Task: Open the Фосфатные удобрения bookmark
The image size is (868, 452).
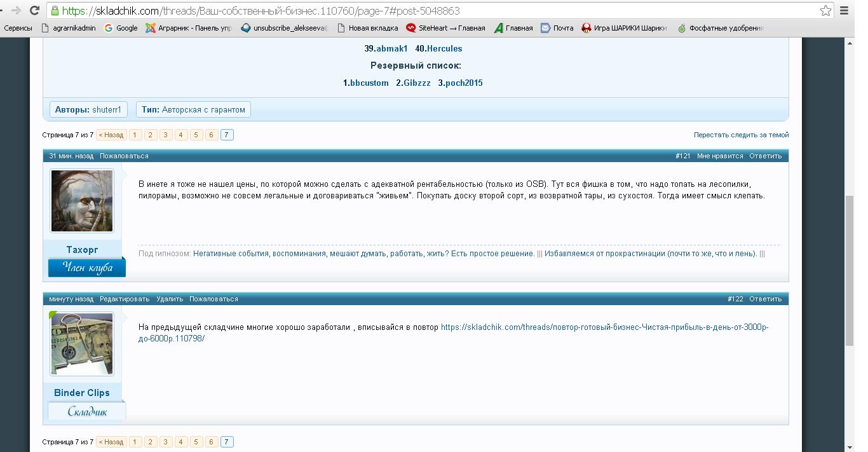Action: point(721,28)
